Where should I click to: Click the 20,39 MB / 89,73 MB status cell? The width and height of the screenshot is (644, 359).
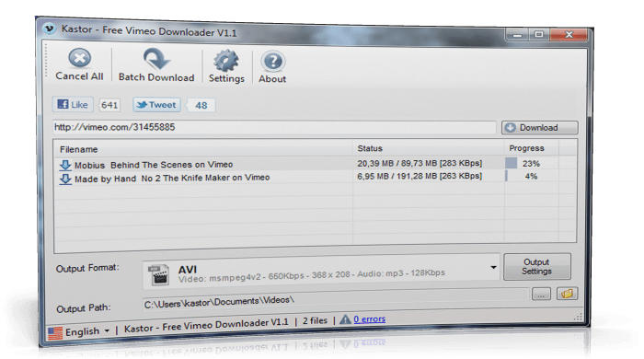click(420, 163)
